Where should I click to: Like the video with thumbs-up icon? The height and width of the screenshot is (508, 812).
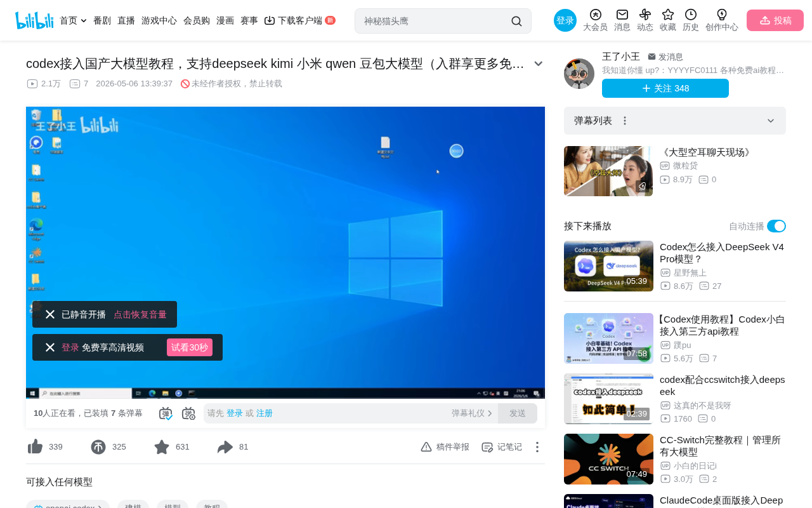pos(36,447)
